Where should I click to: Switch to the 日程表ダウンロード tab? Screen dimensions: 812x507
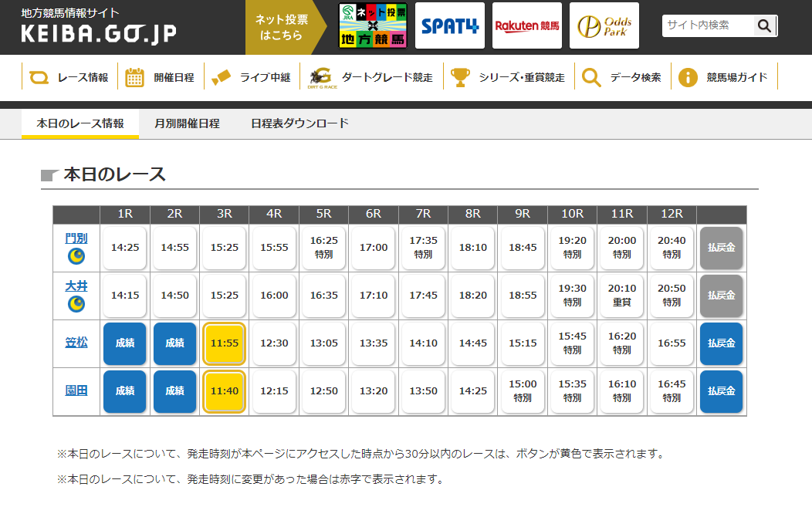coord(299,123)
